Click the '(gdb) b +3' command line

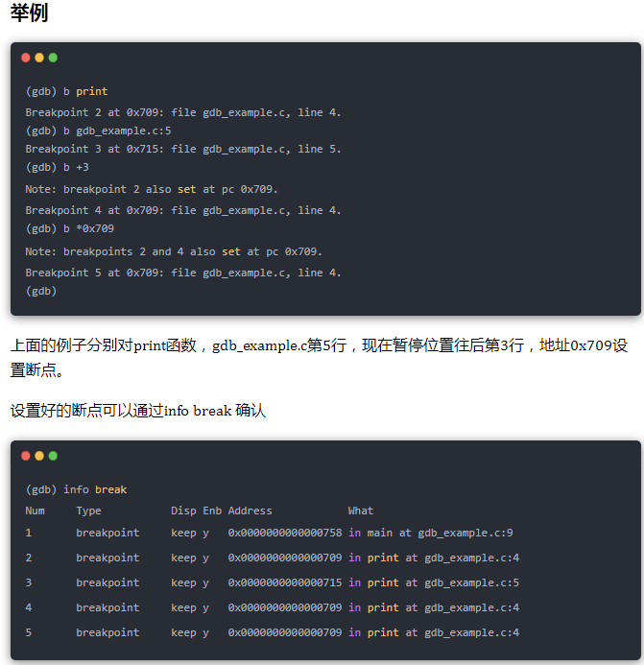click(x=58, y=167)
